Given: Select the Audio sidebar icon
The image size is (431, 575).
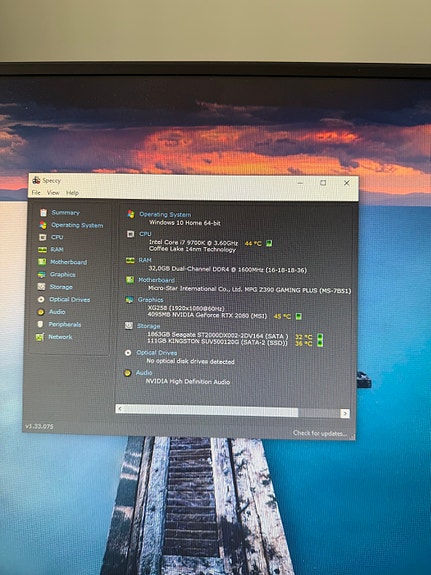Looking at the screenshot, I should coord(41,312).
